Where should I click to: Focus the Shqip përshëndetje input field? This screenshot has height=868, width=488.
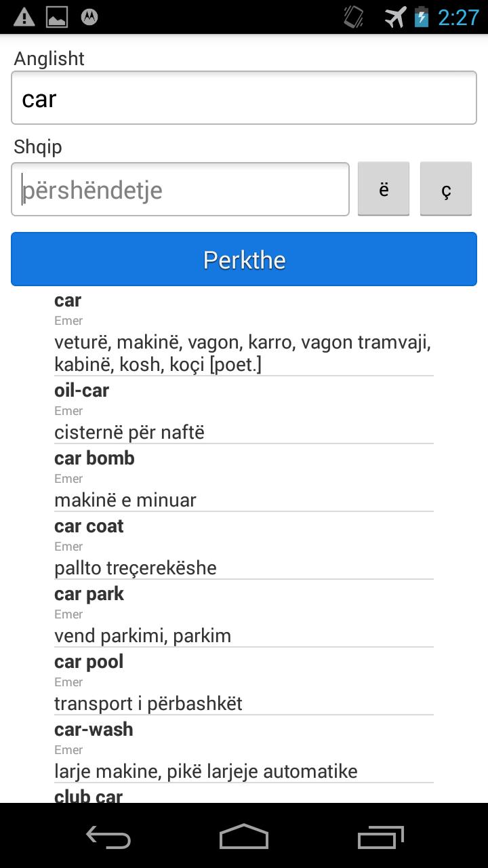point(180,189)
